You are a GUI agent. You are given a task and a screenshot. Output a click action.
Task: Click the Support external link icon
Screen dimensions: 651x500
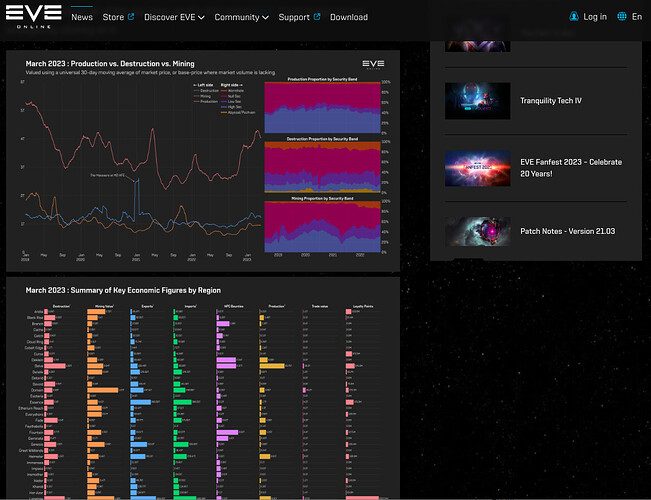click(317, 17)
